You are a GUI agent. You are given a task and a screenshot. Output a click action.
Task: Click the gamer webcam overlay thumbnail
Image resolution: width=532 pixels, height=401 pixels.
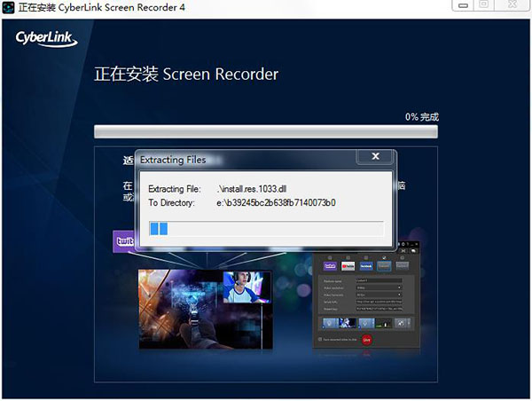247,287
